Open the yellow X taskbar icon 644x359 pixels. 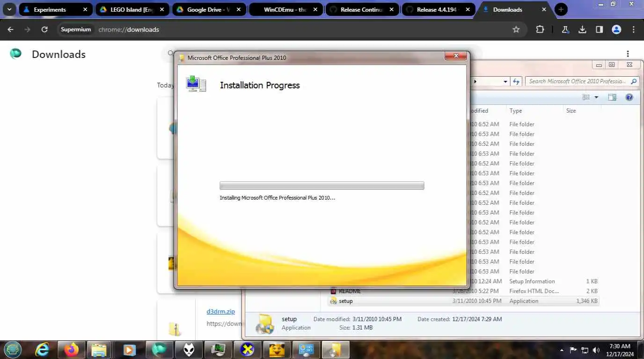point(247,349)
